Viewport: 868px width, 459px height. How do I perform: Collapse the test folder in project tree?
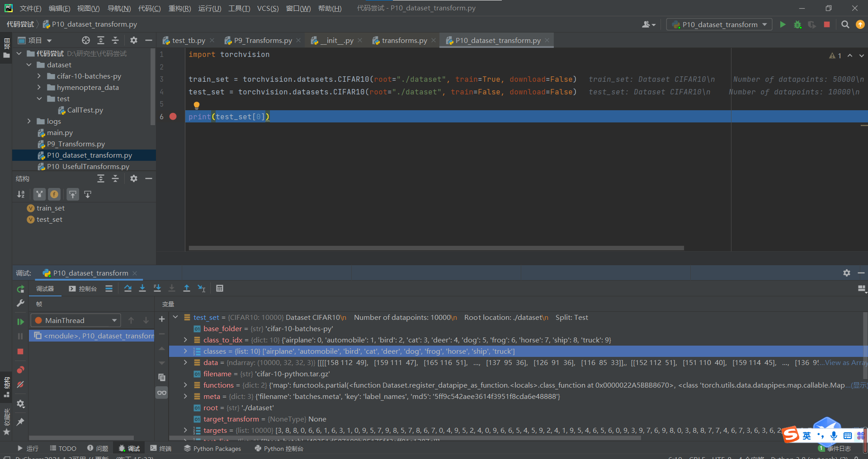39,98
